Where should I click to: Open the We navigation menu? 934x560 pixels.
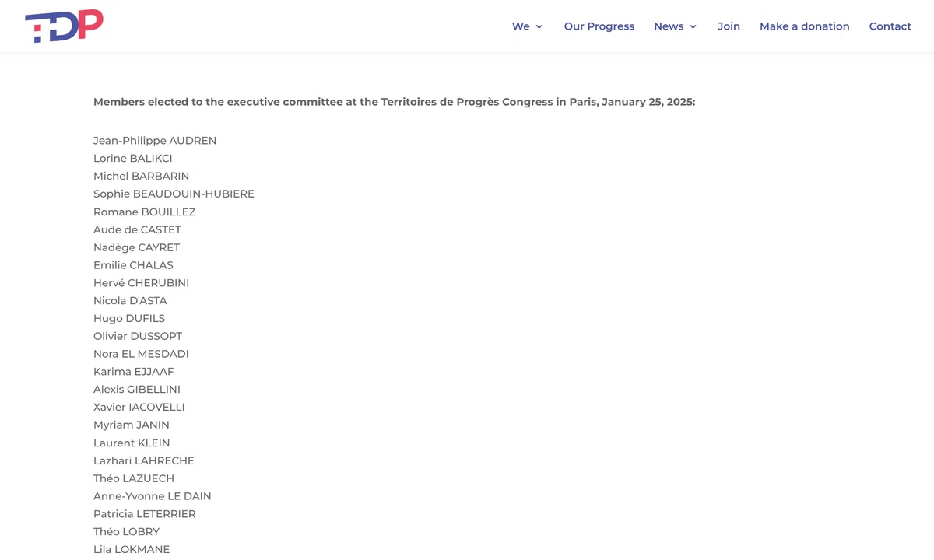[521, 26]
